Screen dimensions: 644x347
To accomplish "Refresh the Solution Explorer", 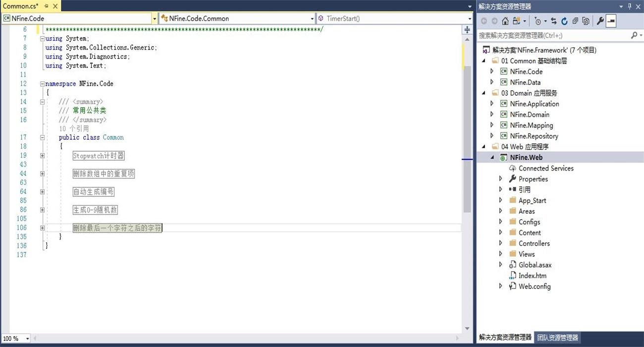I will point(564,21).
